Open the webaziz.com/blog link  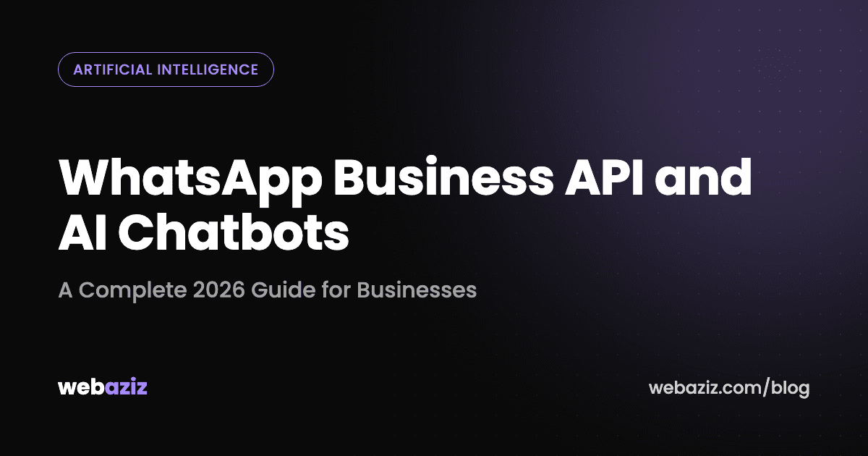point(729,387)
